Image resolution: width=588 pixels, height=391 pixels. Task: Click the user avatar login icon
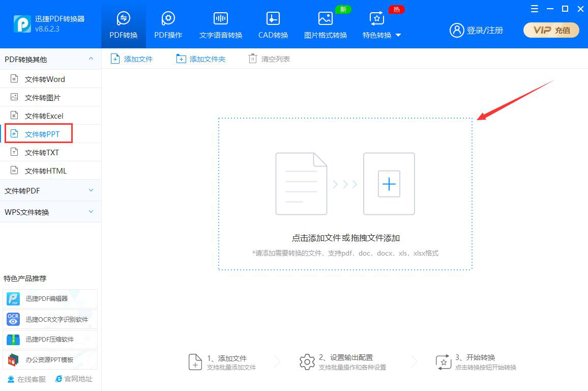[x=457, y=30]
